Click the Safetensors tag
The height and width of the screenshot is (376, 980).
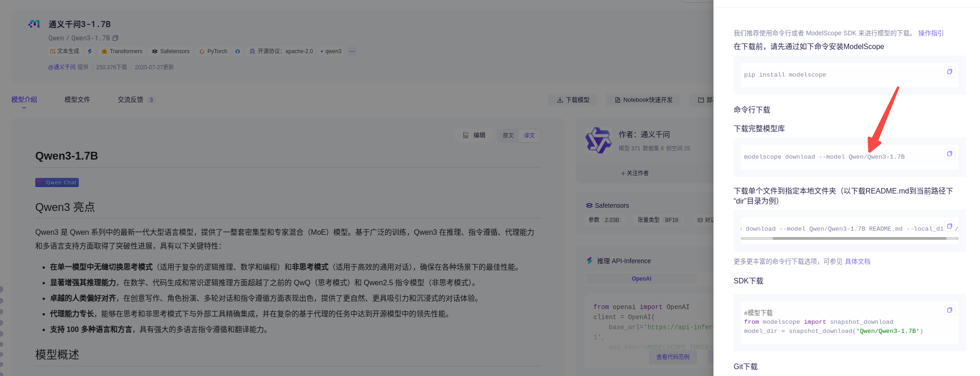(x=170, y=51)
